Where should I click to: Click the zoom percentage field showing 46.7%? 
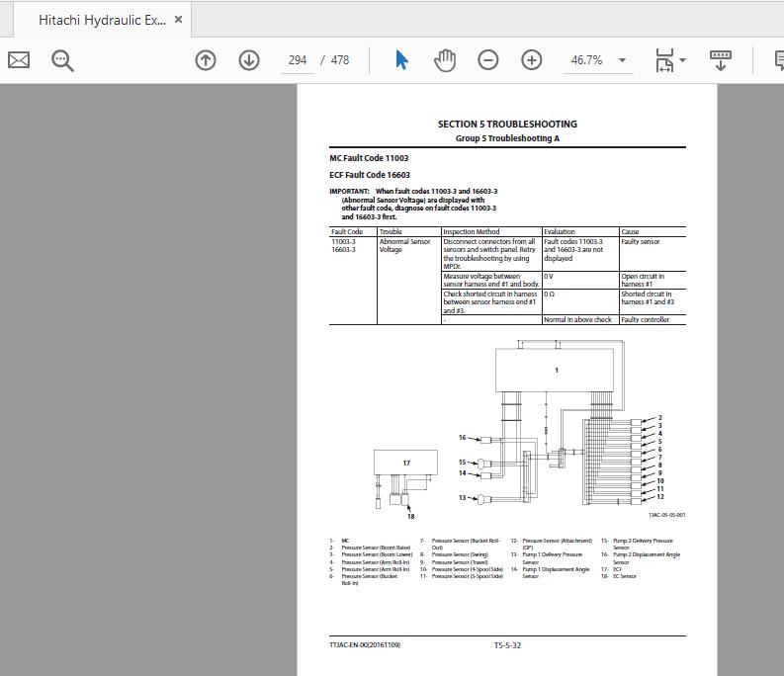[586, 60]
